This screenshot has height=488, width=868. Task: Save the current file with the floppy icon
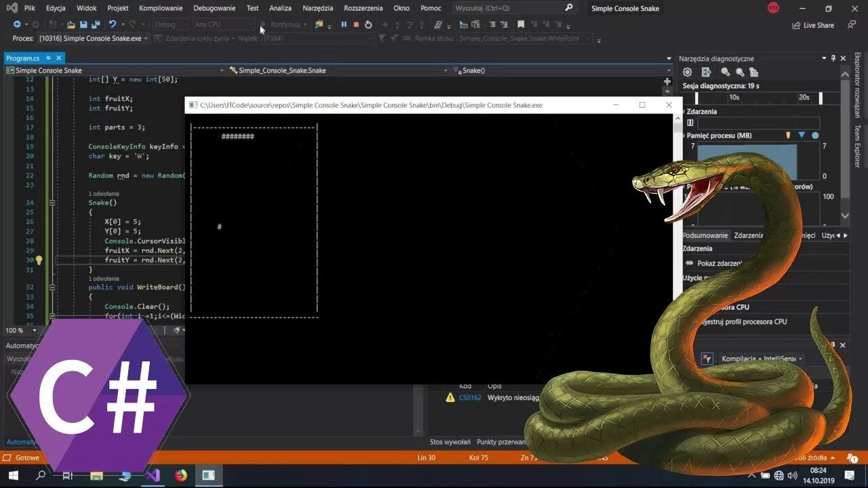pyautogui.click(x=83, y=24)
